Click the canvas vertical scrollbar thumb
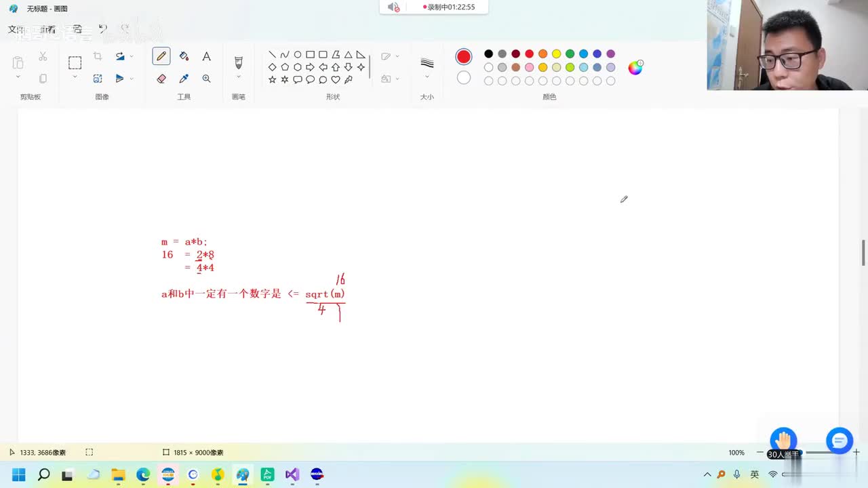Screen dimensions: 868x488 (x=863, y=253)
